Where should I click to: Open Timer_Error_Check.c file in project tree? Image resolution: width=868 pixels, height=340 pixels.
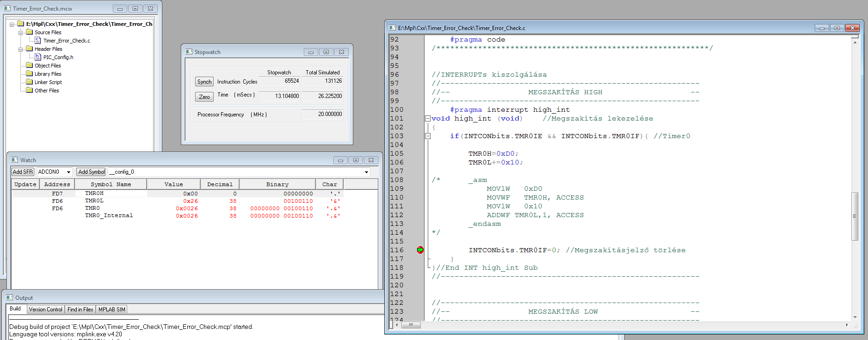(x=67, y=41)
